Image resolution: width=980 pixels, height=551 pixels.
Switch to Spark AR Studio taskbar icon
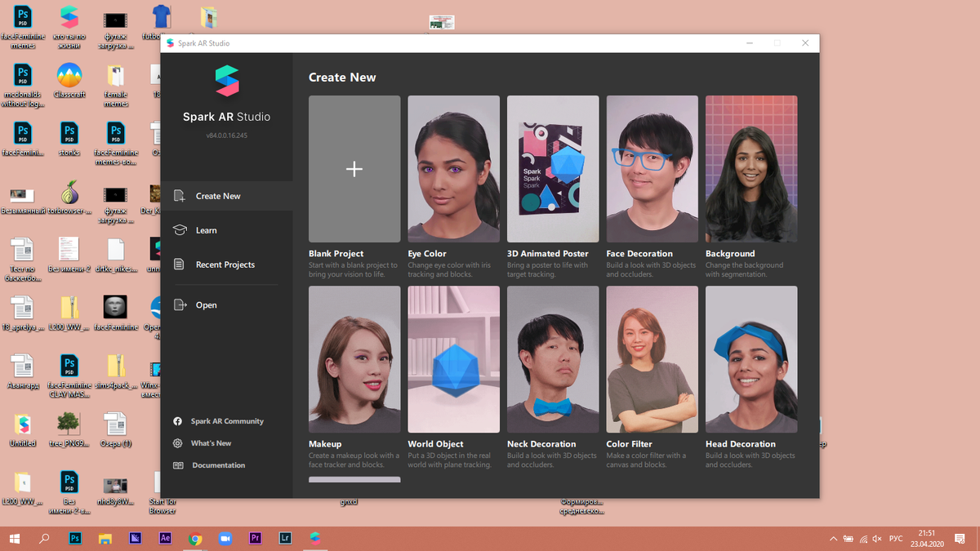pos(315,539)
